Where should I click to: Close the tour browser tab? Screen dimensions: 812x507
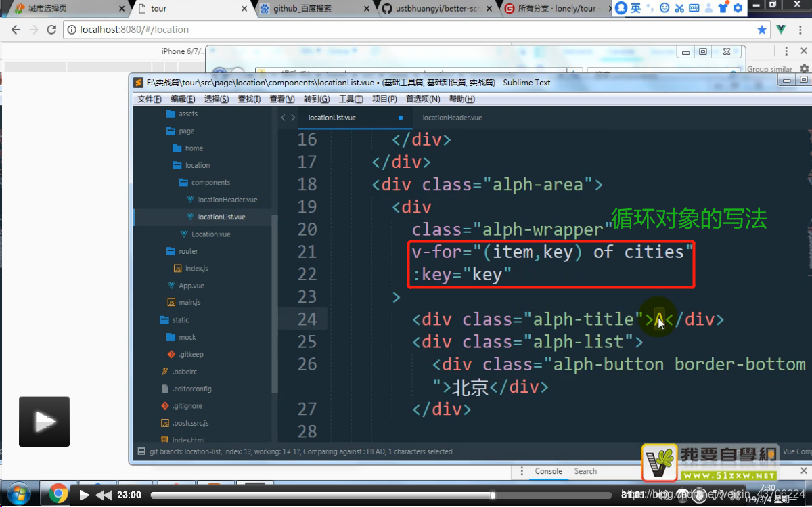[x=244, y=9]
